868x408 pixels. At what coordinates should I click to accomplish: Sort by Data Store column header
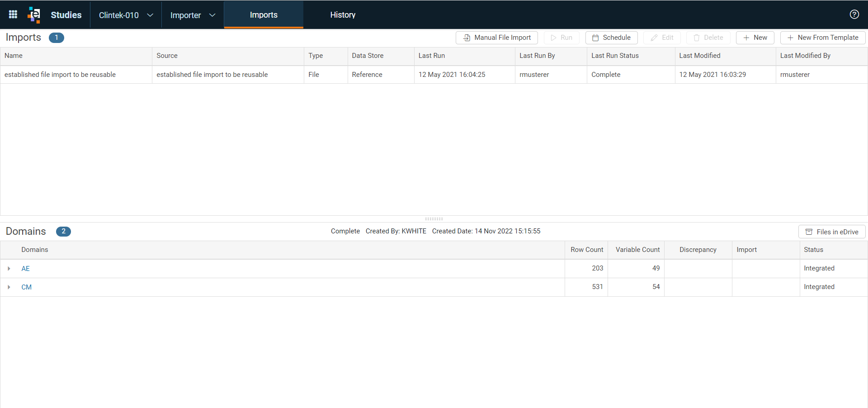[x=381, y=56]
